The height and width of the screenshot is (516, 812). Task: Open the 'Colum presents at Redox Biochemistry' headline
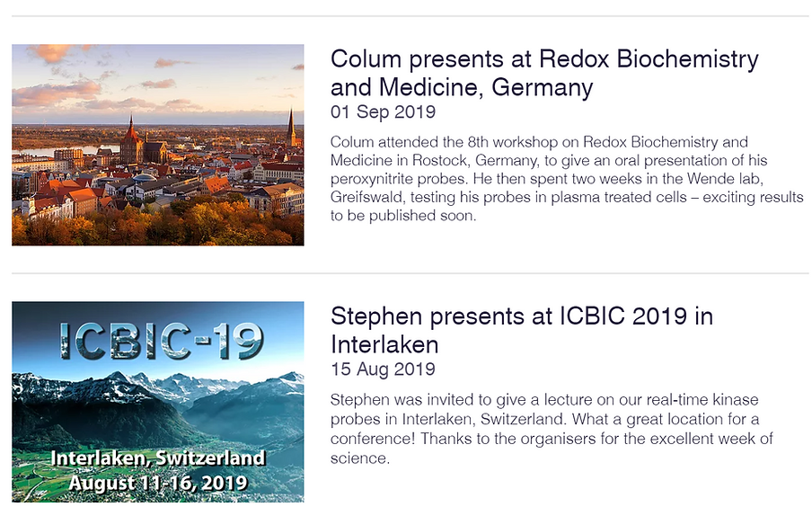pyautogui.click(x=544, y=73)
